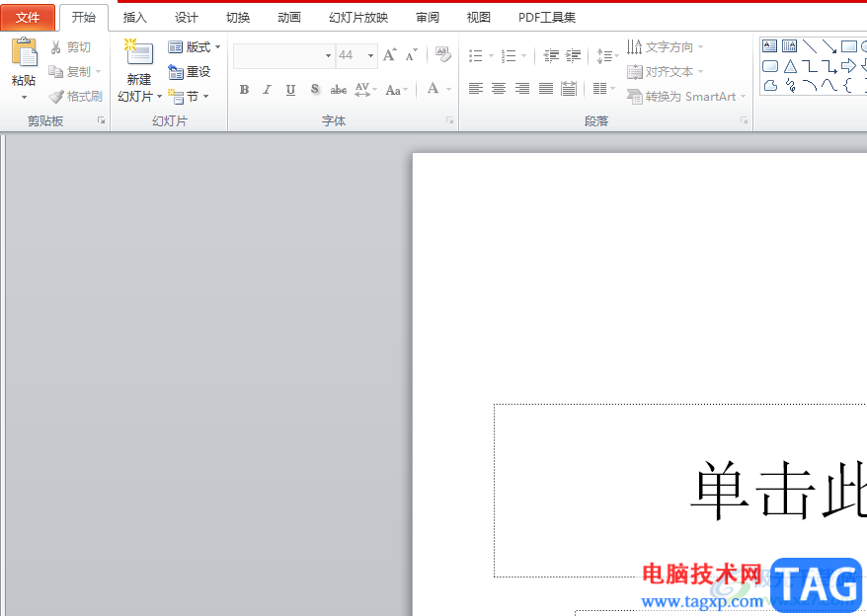
Task: Open Paragraph (段落) dialog launcher
Action: (744, 120)
